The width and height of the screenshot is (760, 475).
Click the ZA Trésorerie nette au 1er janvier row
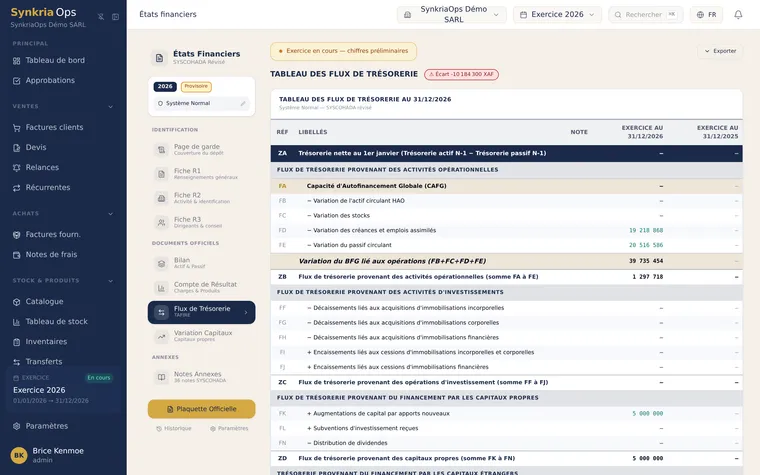tap(507, 153)
